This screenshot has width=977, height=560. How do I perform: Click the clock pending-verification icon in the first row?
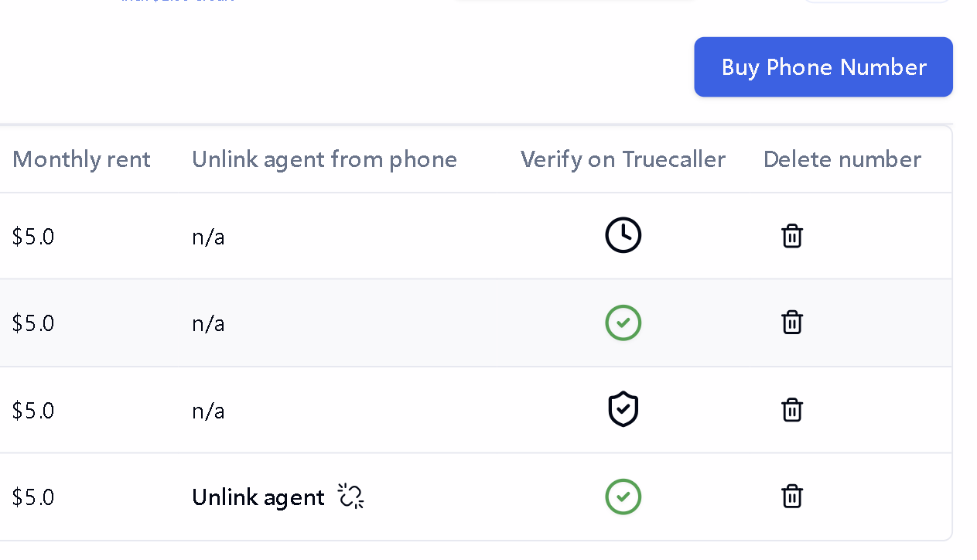click(x=623, y=235)
